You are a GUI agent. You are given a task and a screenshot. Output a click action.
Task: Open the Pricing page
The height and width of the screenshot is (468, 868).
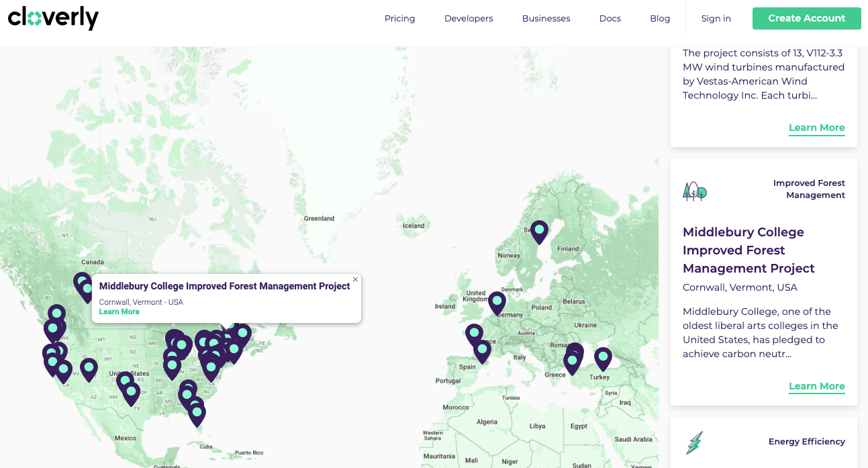(x=399, y=18)
